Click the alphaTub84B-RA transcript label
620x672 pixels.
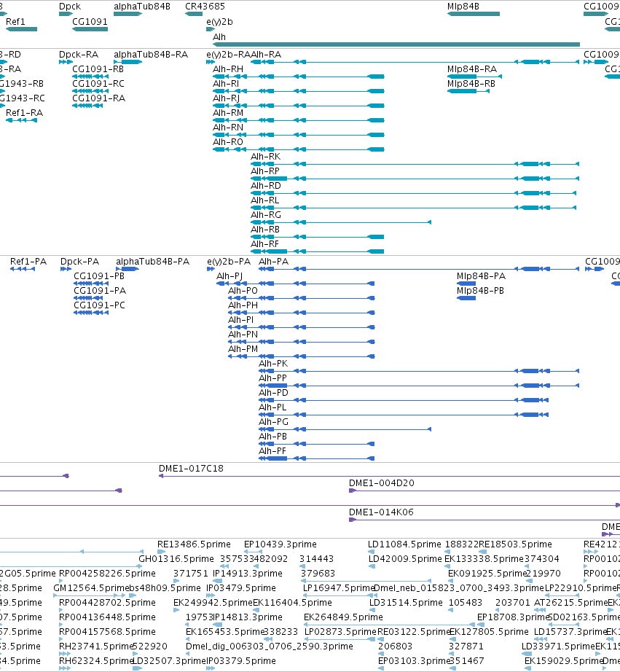click(151, 55)
